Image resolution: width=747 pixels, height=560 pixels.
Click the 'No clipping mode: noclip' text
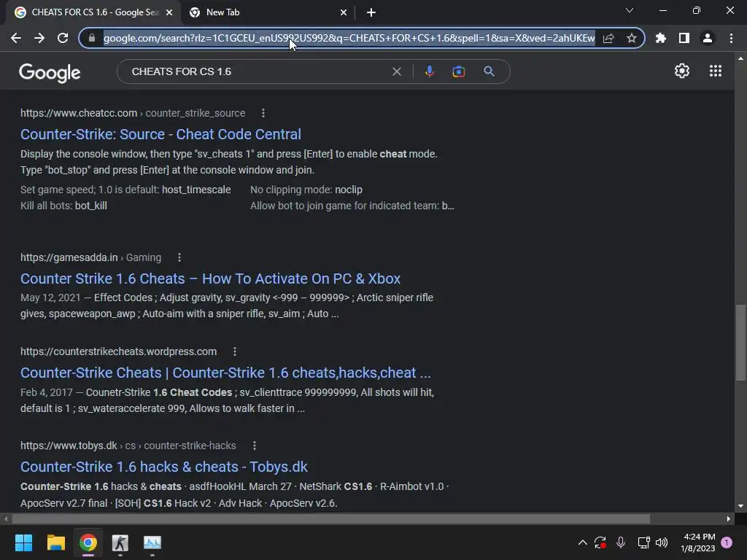point(306,190)
